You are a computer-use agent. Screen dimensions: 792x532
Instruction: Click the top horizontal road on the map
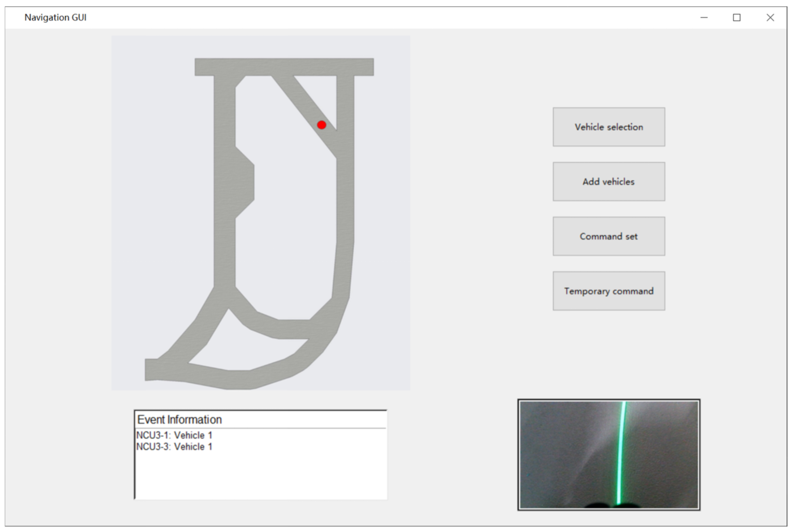284,67
